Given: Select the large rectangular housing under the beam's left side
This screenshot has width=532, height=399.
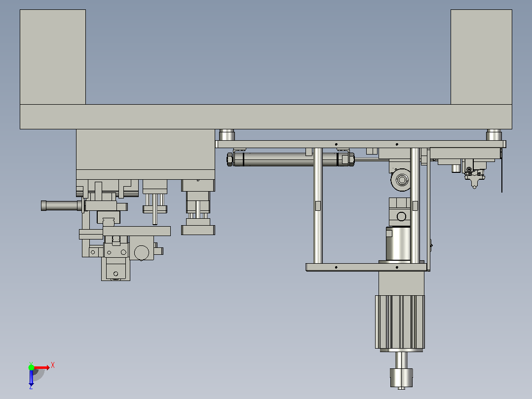Looking at the screenshot, I should (146, 150).
